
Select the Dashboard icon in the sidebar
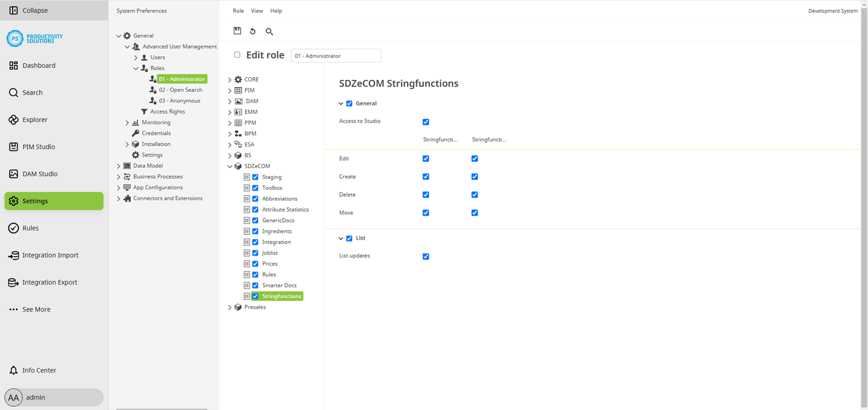tap(13, 65)
